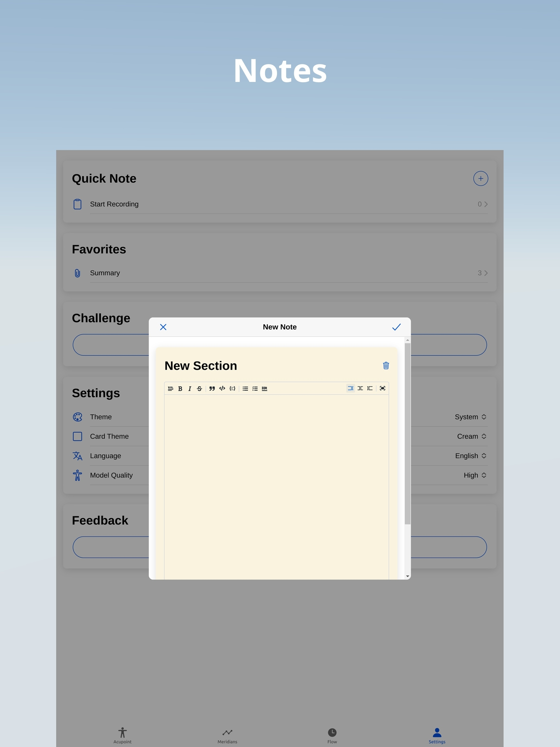Insert a horizontal rule (HR)
Image resolution: width=560 pixels, height=747 pixels.
pyautogui.click(x=265, y=388)
